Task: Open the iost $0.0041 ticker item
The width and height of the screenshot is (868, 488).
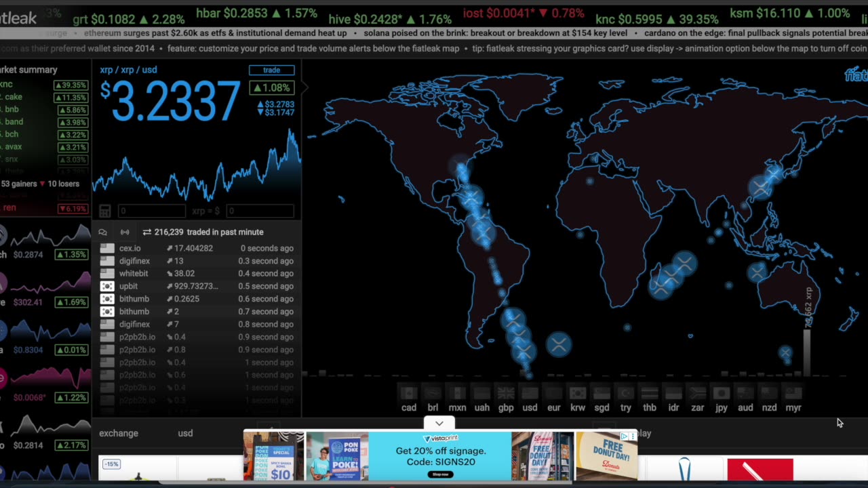Action: tap(524, 14)
